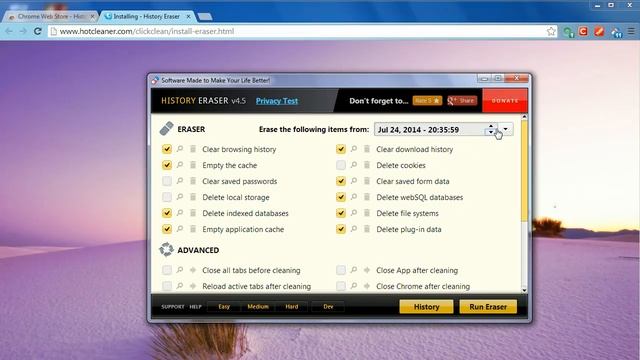The height and width of the screenshot is (360, 640).
Task: Click the browser address bar URL
Action: (147, 31)
